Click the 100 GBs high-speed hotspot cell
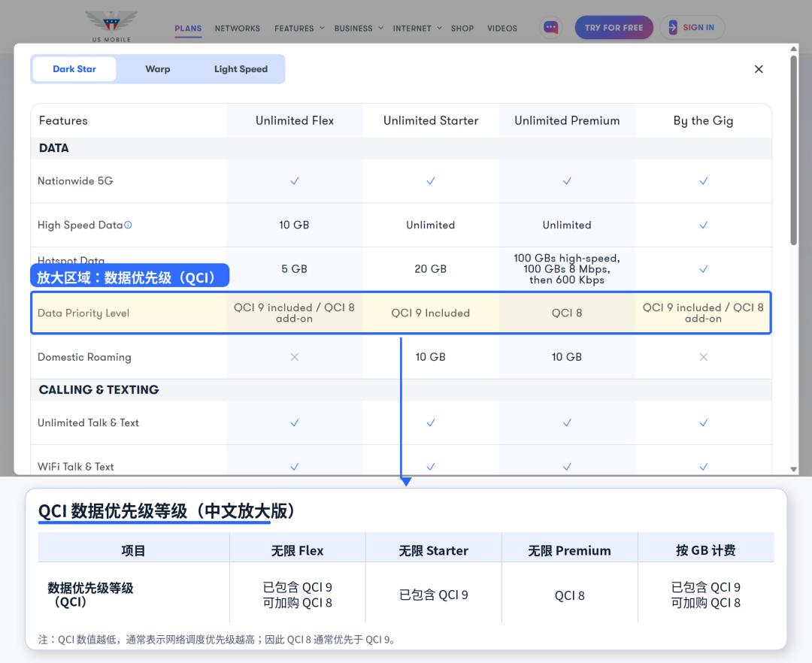812x663 pixels. click(x=567, y=268)
